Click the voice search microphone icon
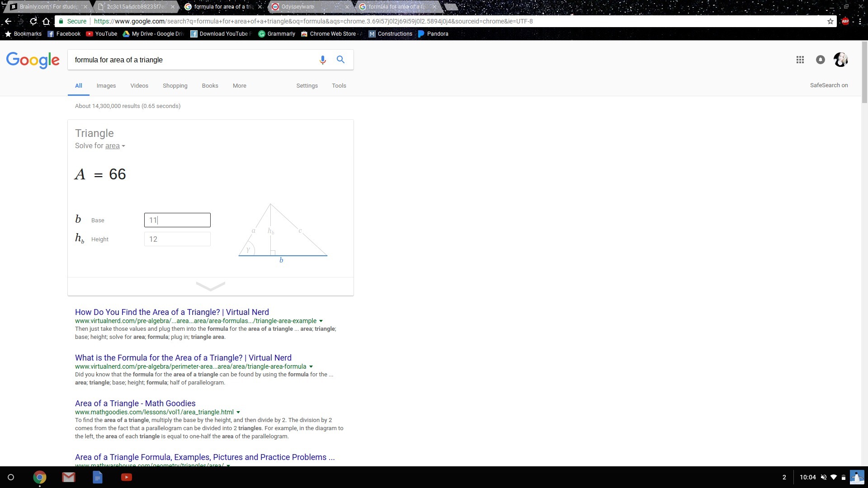Viewport: 868px width, 488px height. (322, 60)
